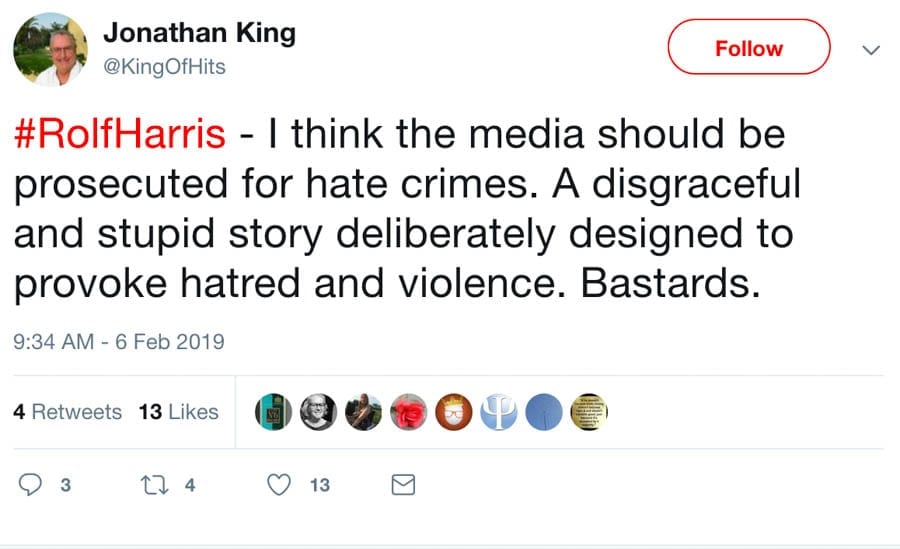The image size is (900, 549).
Task: Open Jonathan King's profile picture
Action: 50,49
